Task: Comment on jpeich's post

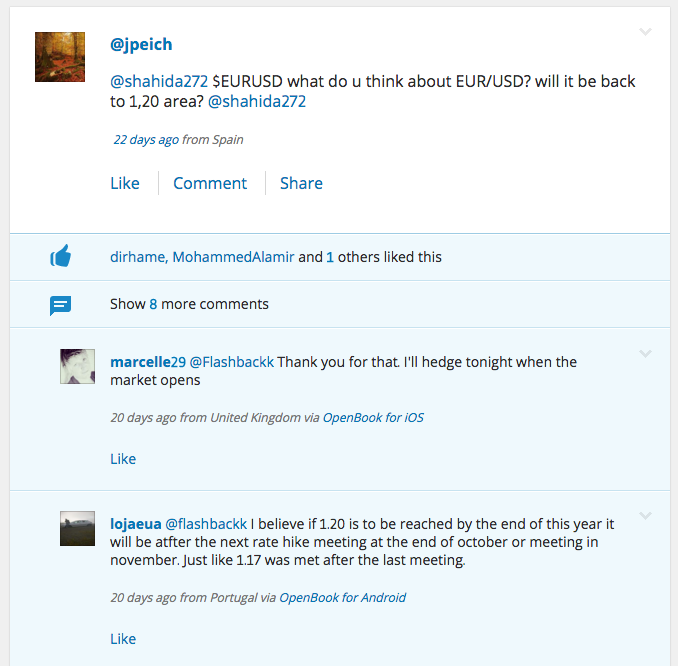Action: pyautogui.click(x=210, y=183)
